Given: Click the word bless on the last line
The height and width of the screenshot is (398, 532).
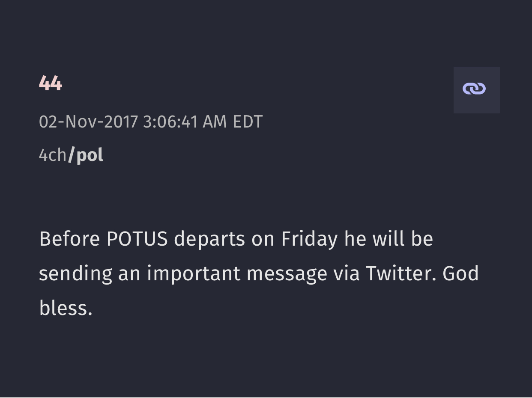Looking at the screenshot, I should 65,307.
